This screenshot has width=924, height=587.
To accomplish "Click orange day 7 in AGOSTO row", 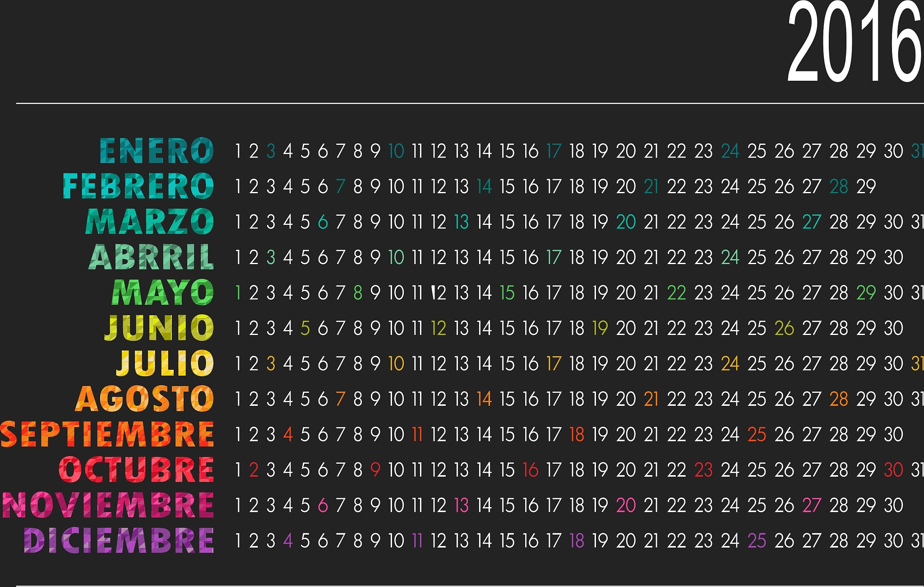I will 340,399.
